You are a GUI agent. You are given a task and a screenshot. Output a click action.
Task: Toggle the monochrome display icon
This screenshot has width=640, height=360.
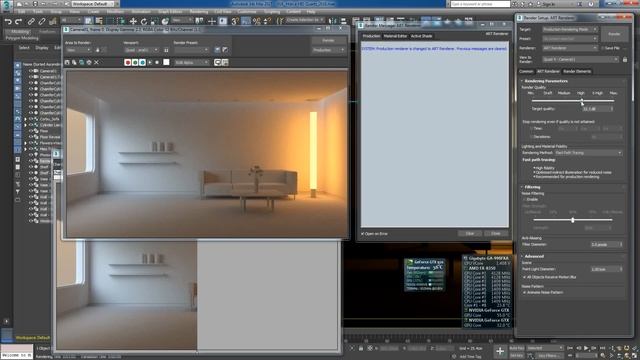coord(157,62)
